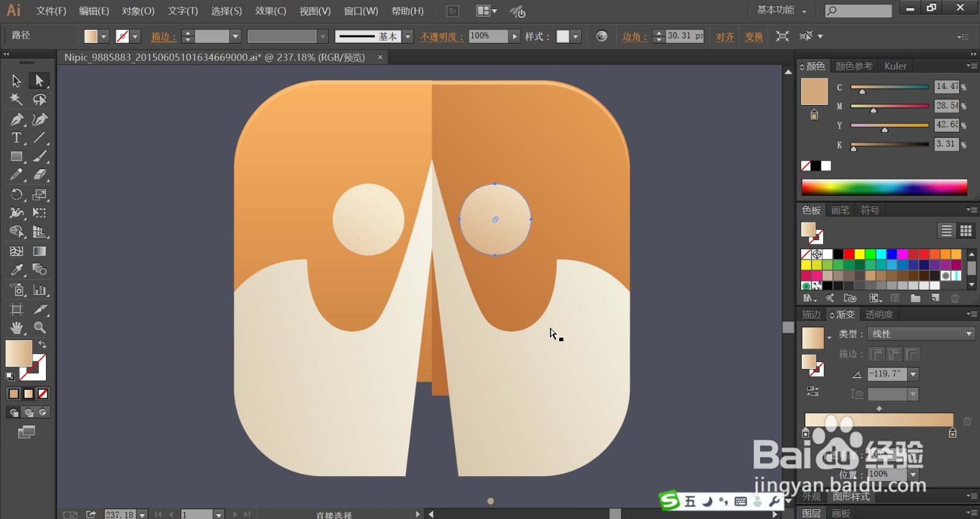The width and height of the screenshot is (980, 519).
Task: Select the Hand tool
Action: 17,327
